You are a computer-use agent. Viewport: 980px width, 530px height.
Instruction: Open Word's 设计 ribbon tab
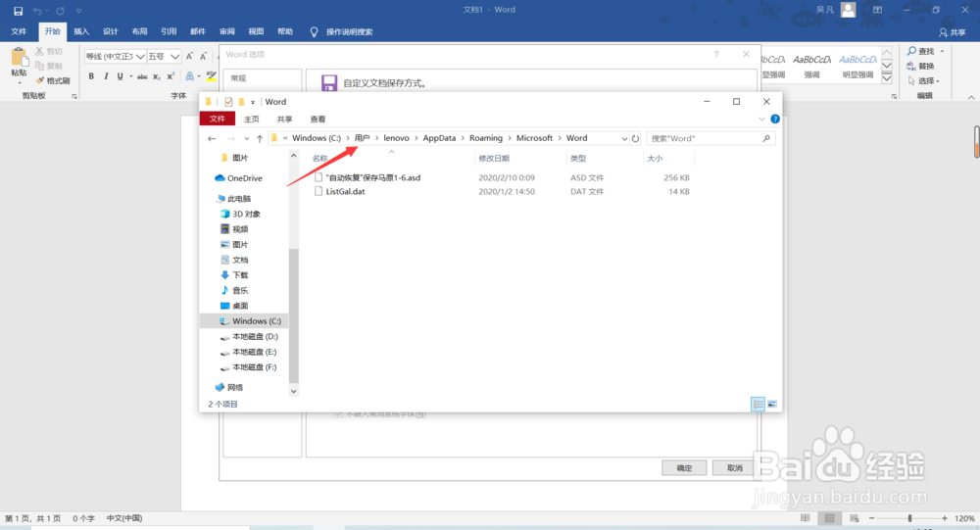click(x=111, y=31)
